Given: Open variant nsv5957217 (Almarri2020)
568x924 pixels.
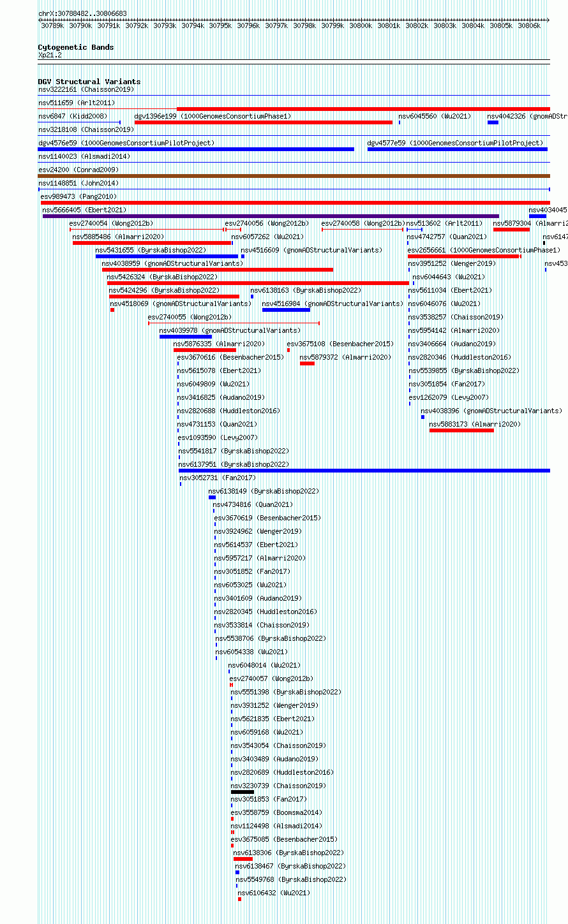Looking at the screenshot, I should point(260,559).
